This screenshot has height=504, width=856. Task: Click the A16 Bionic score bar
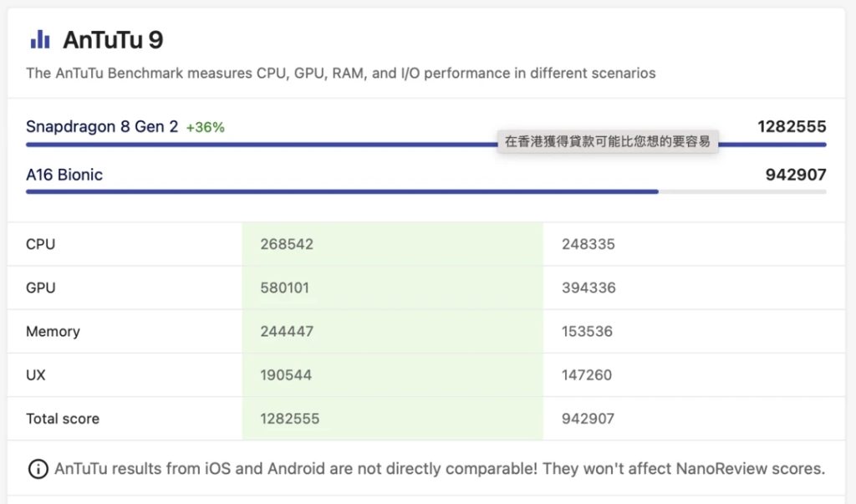[425, 191]
